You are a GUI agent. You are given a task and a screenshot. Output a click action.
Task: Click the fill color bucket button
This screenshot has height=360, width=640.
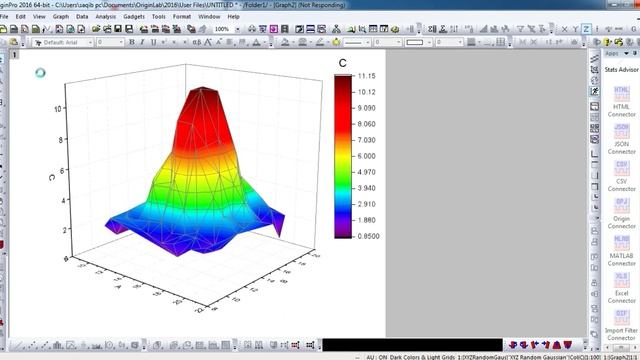285,42
